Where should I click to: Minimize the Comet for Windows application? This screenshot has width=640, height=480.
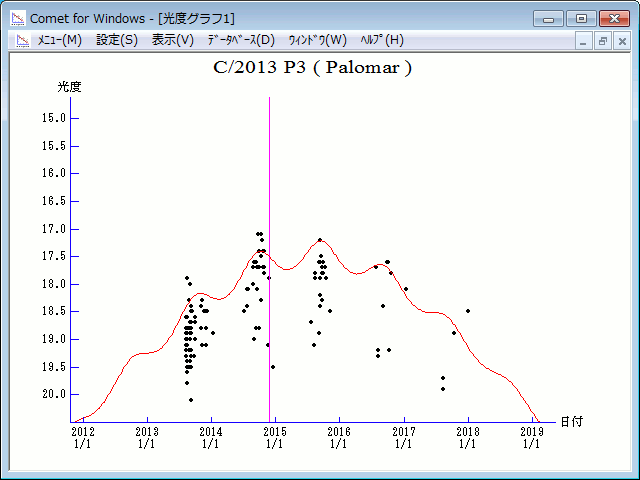549,18
